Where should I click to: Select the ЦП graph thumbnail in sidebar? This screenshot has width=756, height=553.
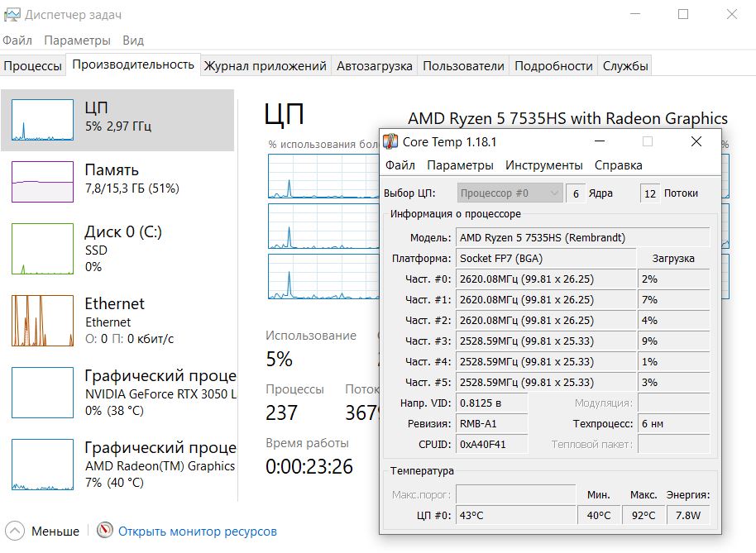(x=42, y=120)
